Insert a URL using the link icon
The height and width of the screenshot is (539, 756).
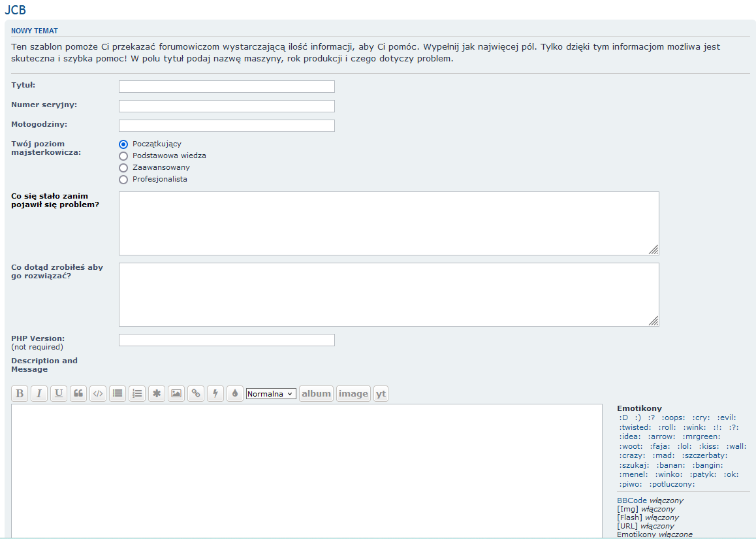click(x=196, y=394)
